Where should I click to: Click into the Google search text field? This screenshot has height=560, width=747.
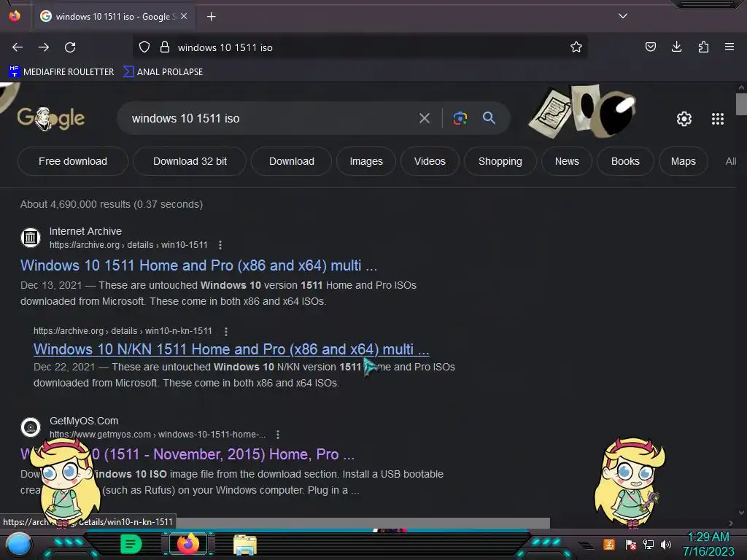(271, 118)
